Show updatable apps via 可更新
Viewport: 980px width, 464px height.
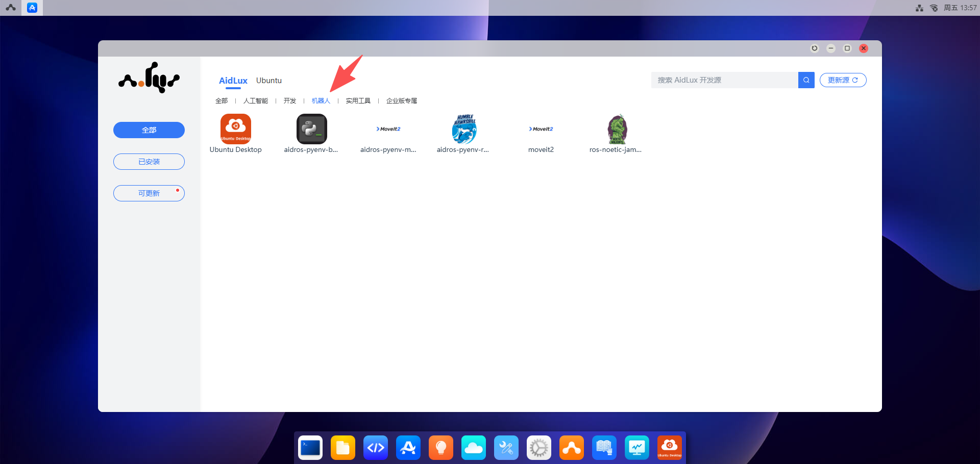tap(149, 193)
